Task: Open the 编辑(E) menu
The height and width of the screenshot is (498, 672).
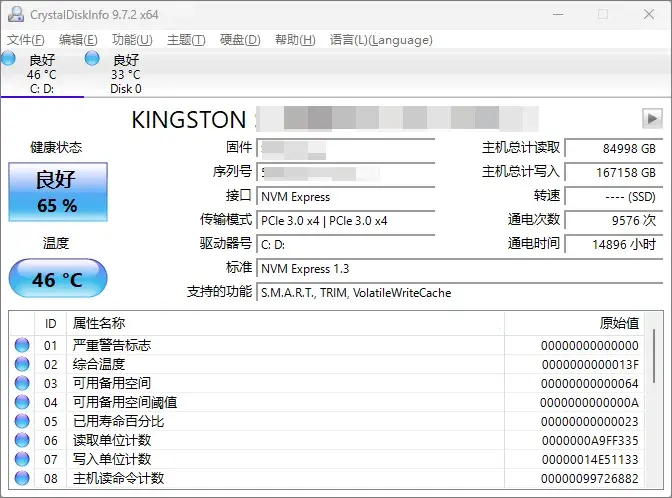Action: (78, 40)
